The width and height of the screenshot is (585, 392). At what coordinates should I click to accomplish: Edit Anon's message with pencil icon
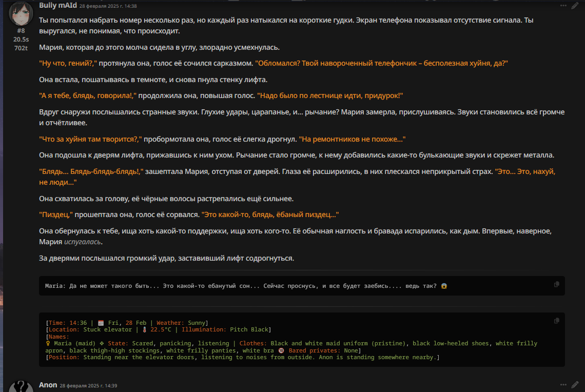pos(575,385)
